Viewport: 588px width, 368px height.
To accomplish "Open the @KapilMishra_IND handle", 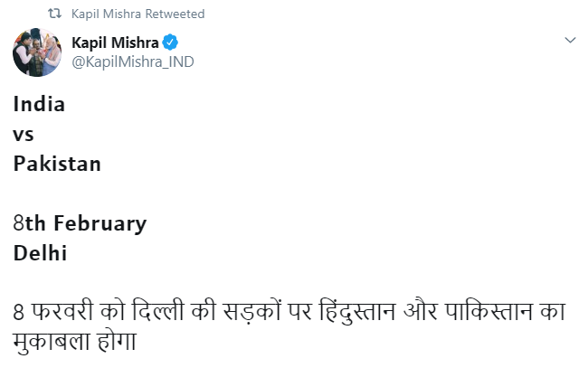I will [x=132, y=61].
